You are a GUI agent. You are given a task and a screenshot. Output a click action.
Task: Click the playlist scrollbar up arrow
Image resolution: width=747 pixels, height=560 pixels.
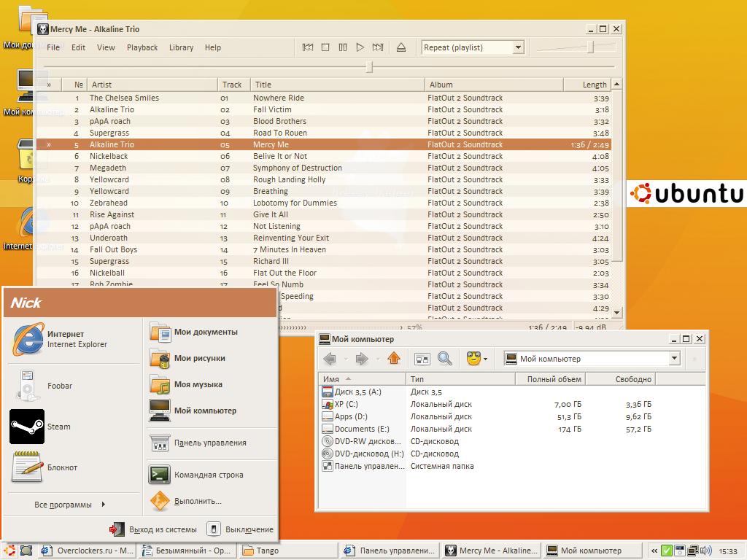(617, 84)
